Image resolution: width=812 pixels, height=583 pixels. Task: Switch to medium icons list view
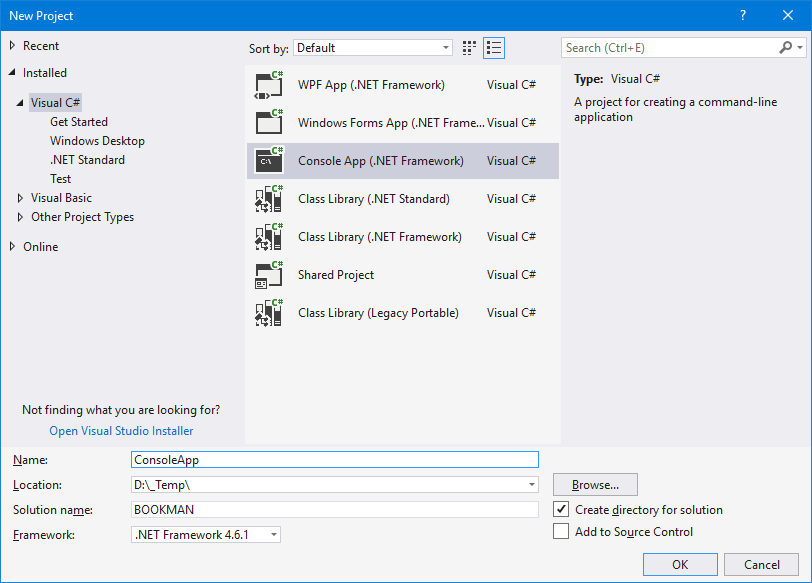coord(494,48)
